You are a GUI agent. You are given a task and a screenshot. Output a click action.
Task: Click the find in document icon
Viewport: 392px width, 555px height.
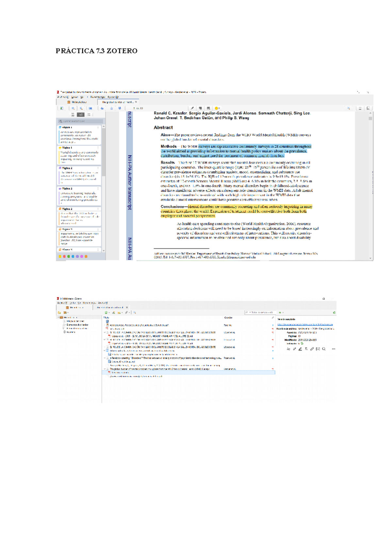(x=349, y=108)
